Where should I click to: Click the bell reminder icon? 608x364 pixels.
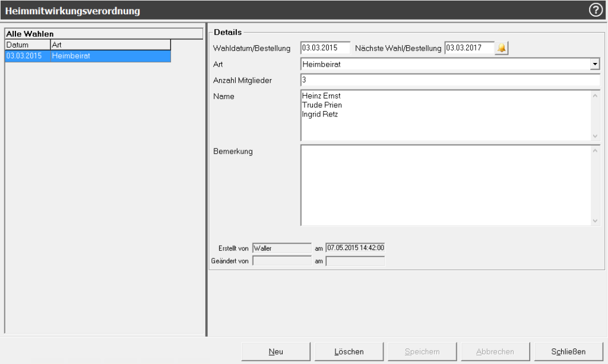tap(502, 48)
